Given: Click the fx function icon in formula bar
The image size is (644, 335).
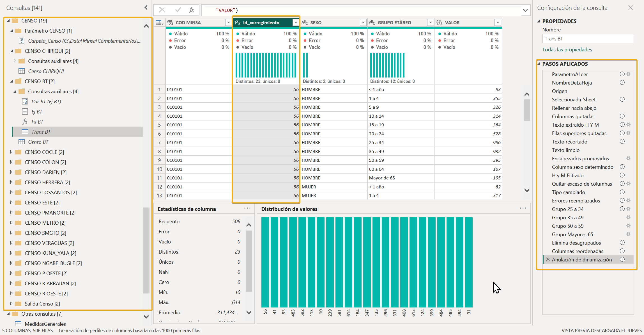Looking at the screenshot, I should pyautogui.click(x=192, y=10).
